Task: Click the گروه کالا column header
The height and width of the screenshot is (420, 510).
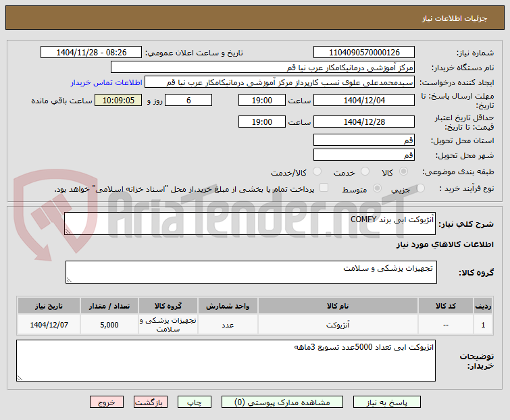Action: [x=168, y=306]
